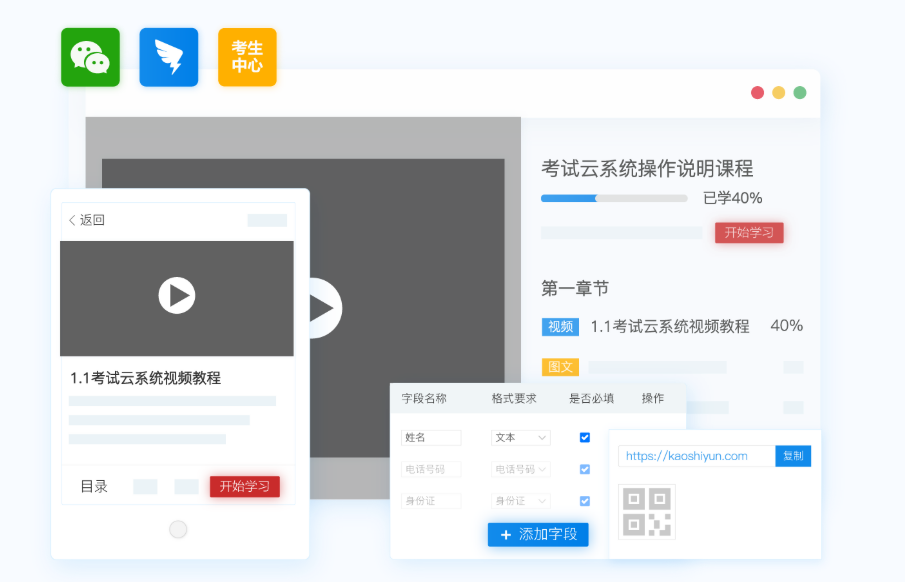Open the 电话号码 format dropdown

click(521, 469)
